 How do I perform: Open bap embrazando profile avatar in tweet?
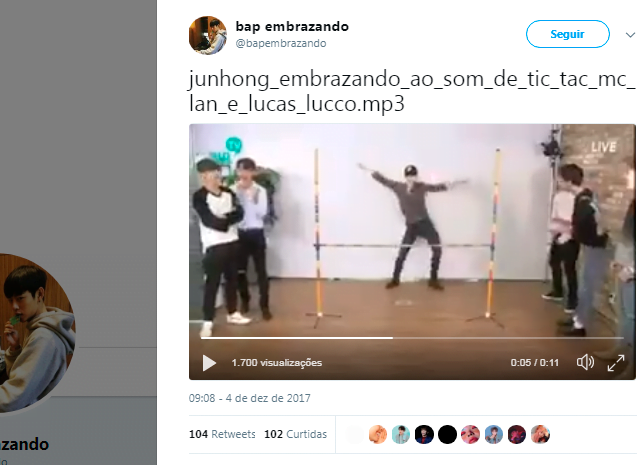click(x=208, y=35)
